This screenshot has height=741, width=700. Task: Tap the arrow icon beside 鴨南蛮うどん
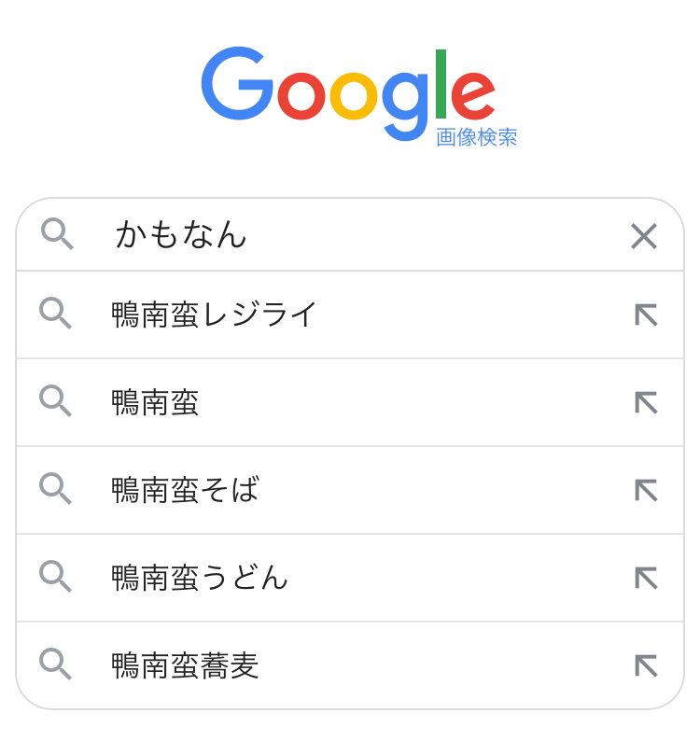(x=646, y=578)
